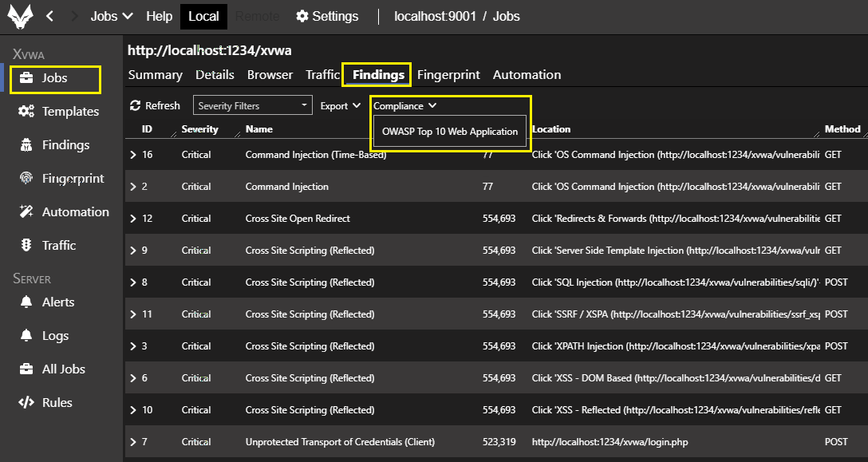The width and height of the screenshot is (868, 462).
Task: Sort by the Location column header
Action: [551, 129]
